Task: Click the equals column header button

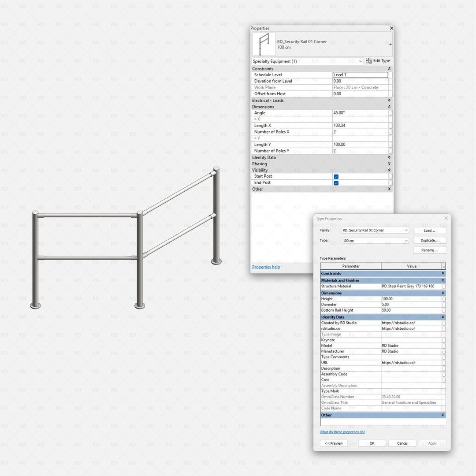Action: click(x=444, y=266)
